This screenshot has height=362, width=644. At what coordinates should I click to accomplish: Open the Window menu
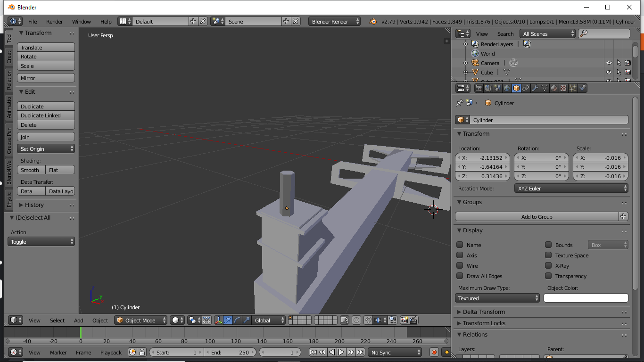point(82,21)
